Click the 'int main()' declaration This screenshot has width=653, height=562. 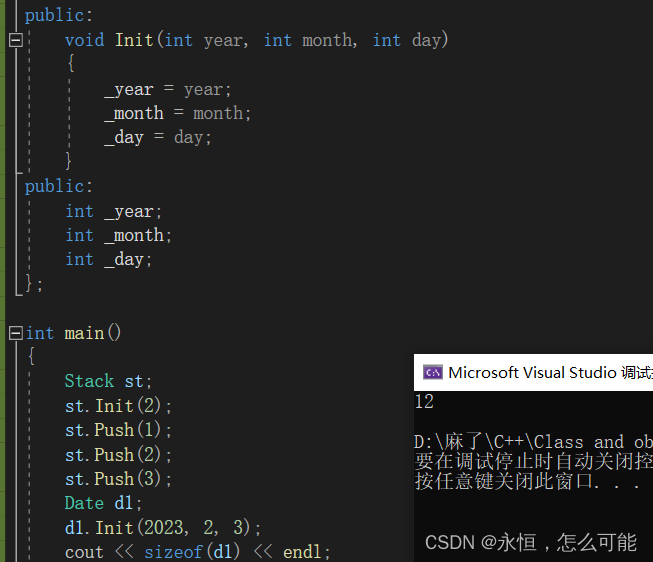pos(73,333)
